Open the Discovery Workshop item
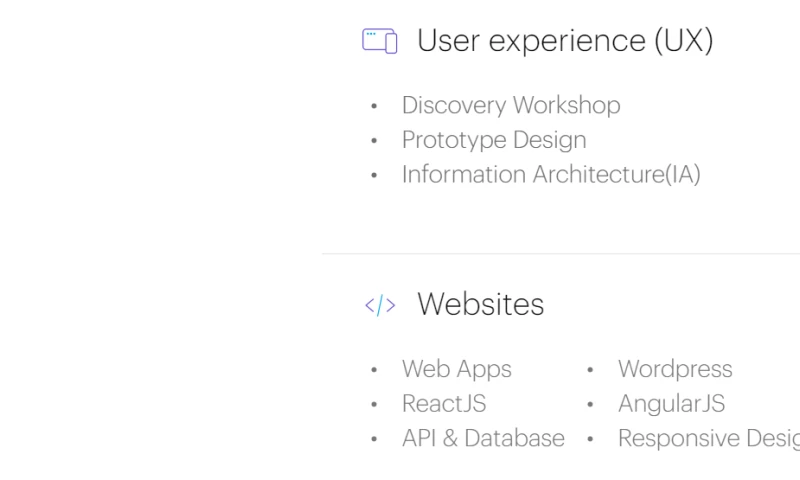Viewport: 800px width, 480px height. coord(510,105)
